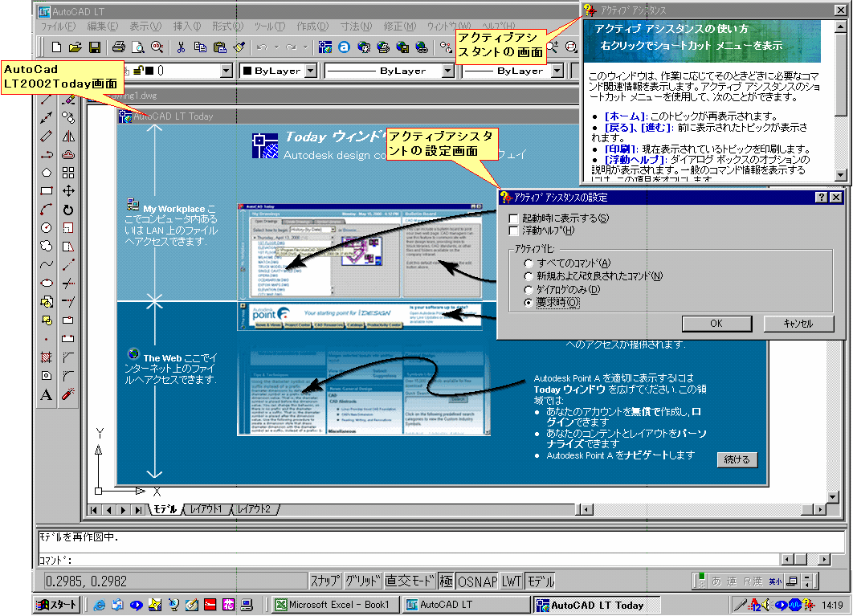This screenshot has width=853, height=616.
Task: Select the Rectangle draw tool
Action: [x=47, y=191]
